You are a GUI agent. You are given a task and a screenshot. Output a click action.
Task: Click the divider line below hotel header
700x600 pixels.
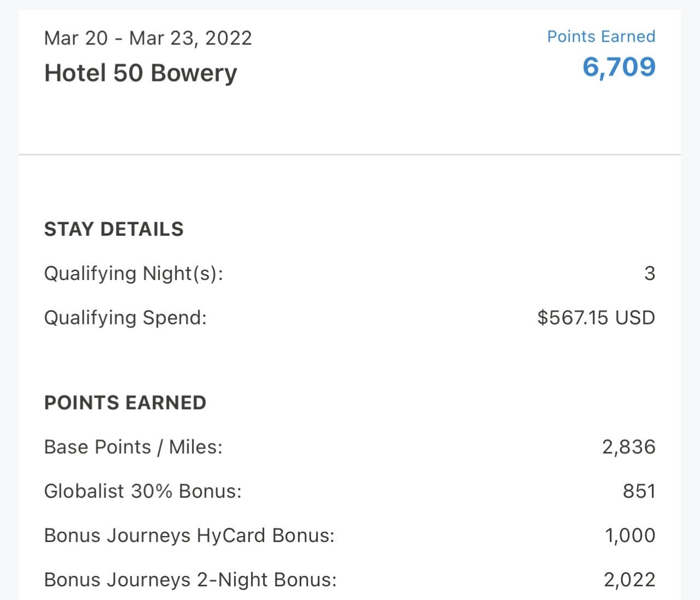(350, 155)
